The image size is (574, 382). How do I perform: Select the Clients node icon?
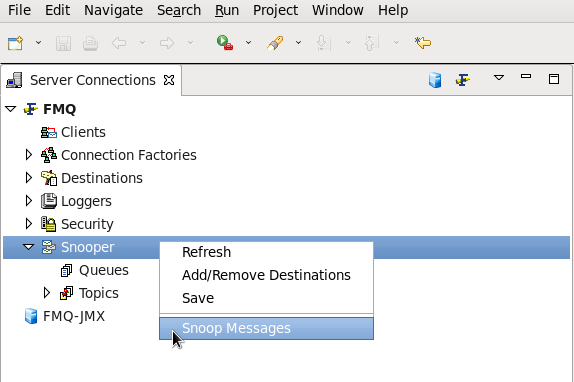click(49, 132)
